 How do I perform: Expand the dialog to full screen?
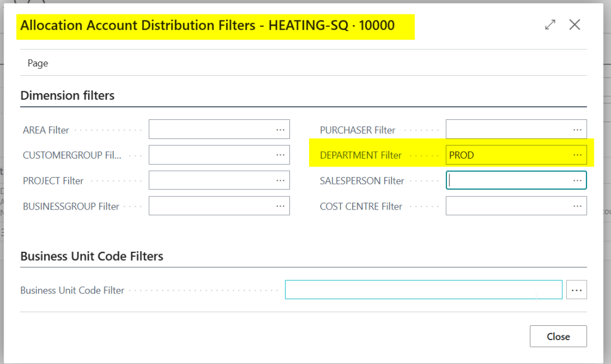pyautogui.click(x=550, y=24)
